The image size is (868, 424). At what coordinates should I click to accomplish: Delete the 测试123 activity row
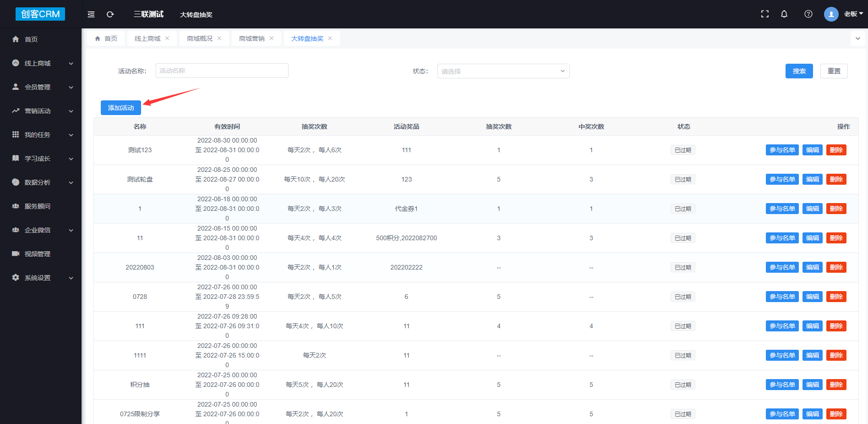click(x=836, y=150)
